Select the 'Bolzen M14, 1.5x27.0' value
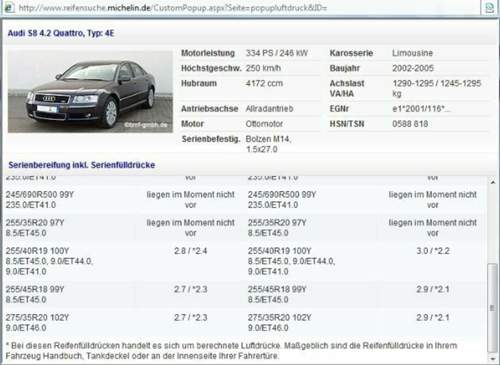The height and width of the screenshot is (365, 500). pos(268,144)
